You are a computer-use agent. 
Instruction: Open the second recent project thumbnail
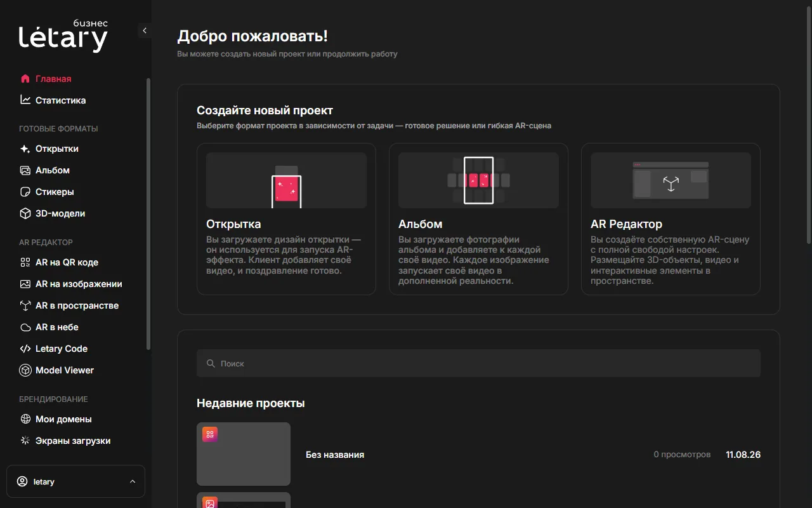click(x=244, y=500)
